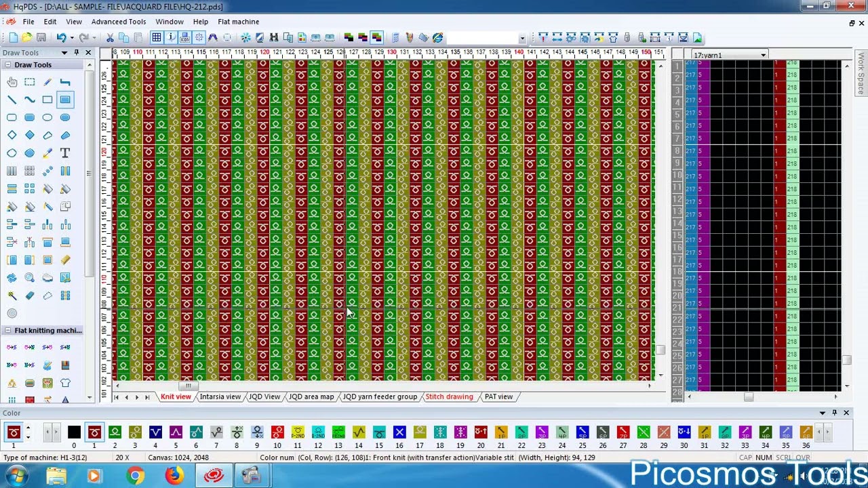Image resolution: width=868 pixels, height=488 pixels.
Task: Select stitch color number 10
Action: coord(277,432)
